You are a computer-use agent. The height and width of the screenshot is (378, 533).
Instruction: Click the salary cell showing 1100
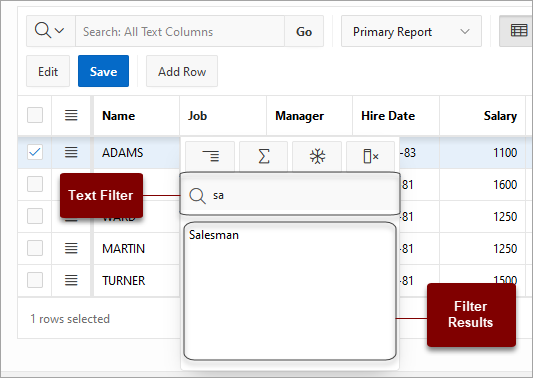coord(483,153)
